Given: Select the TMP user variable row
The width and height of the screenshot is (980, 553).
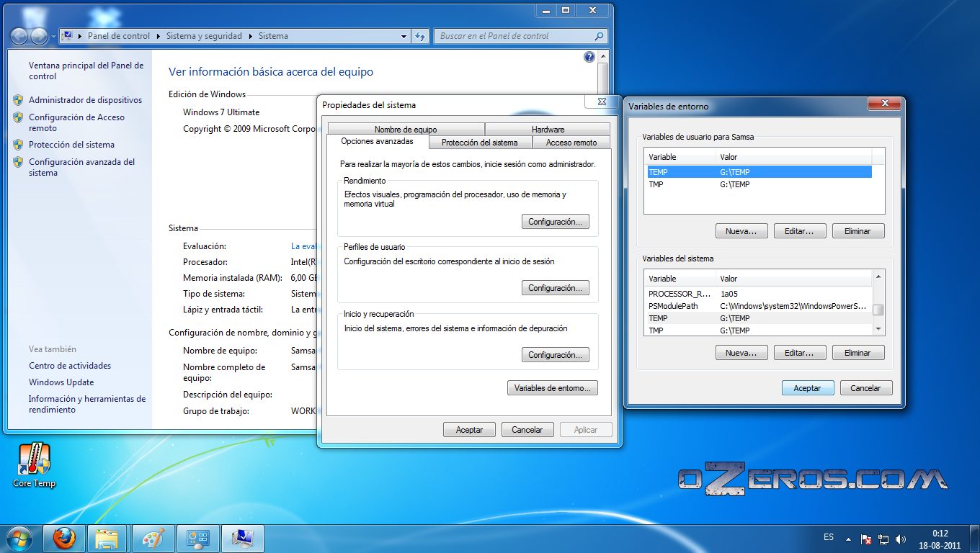Looking at the screenshot, I should 759,184.
